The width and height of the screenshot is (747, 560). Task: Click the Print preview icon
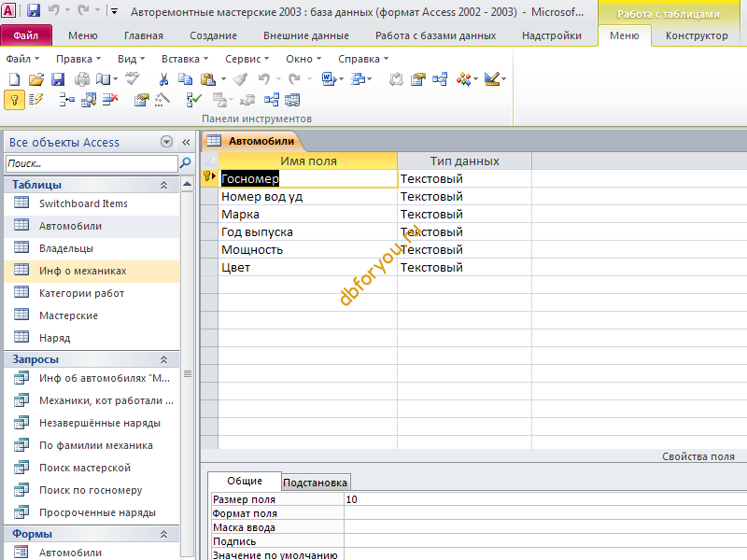103,79
